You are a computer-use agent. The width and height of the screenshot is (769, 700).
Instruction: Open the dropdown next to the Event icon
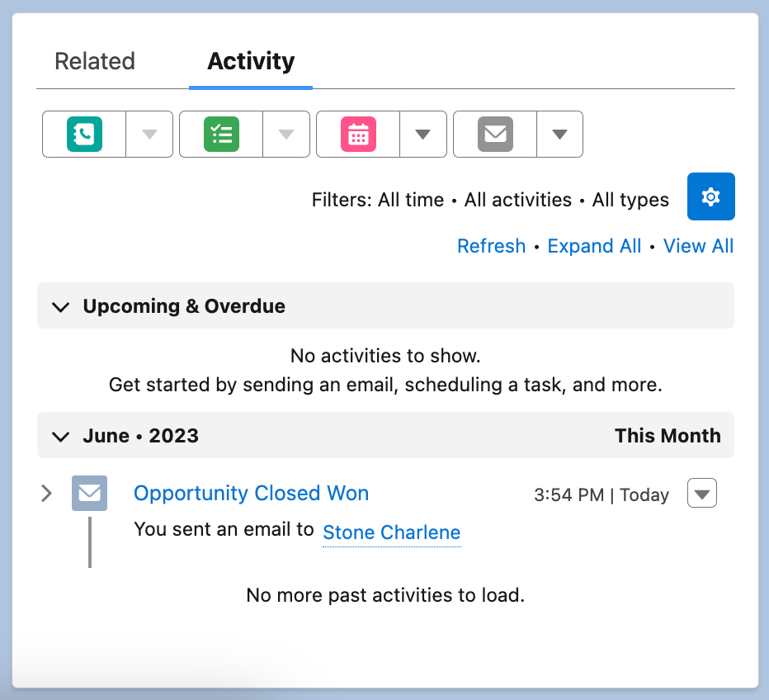click(x=422, y=134)
